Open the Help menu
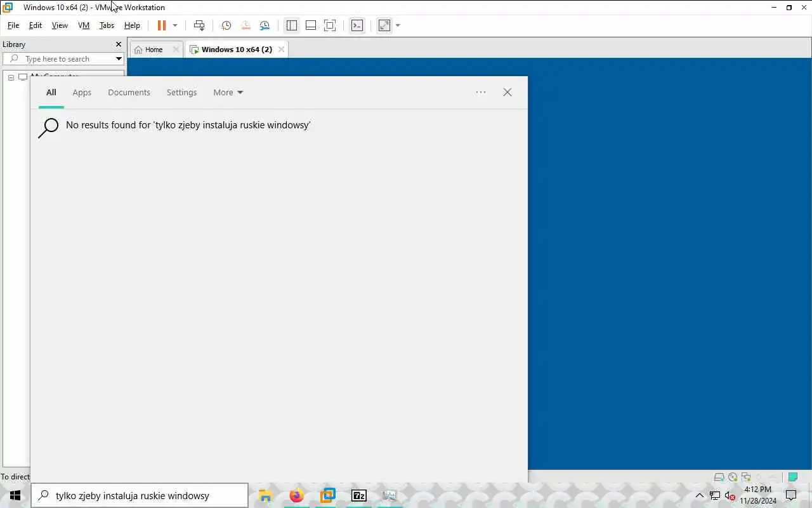Viewport: 812px width, 508px height. coord(132,25)
